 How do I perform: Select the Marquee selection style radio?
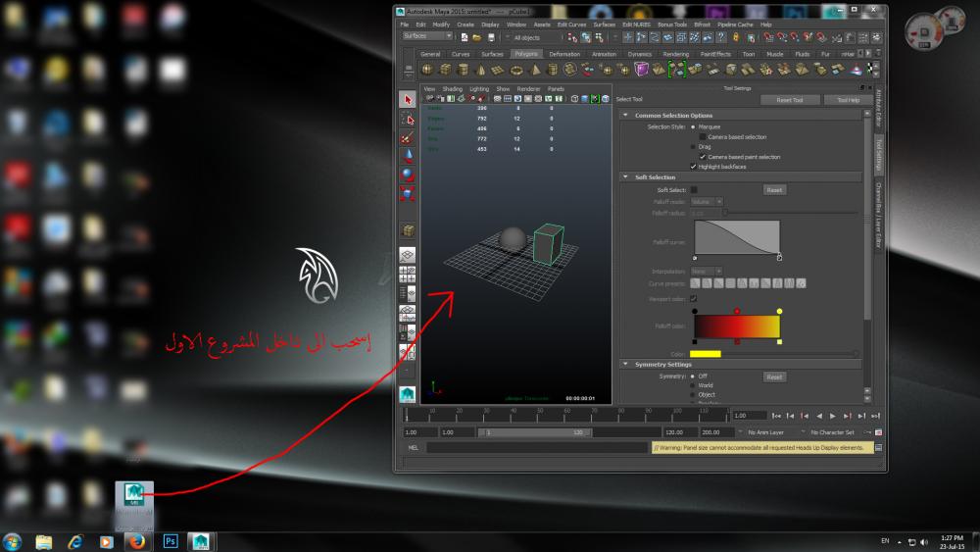coord(693,126)
